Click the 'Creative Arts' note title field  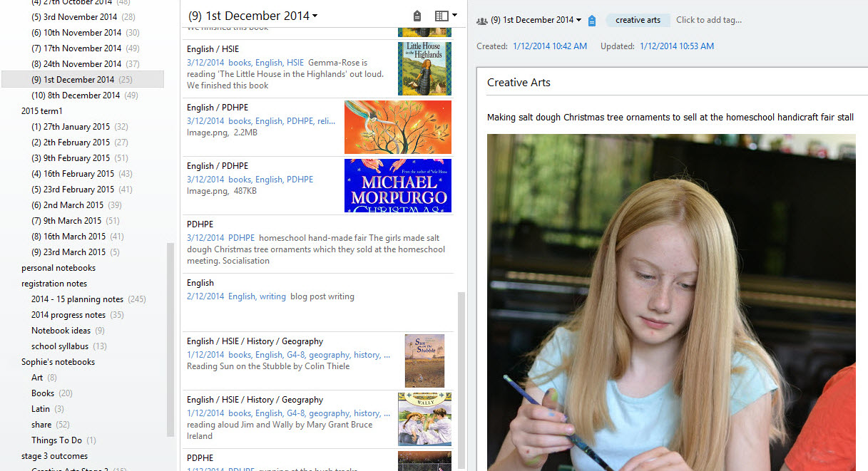670,83
